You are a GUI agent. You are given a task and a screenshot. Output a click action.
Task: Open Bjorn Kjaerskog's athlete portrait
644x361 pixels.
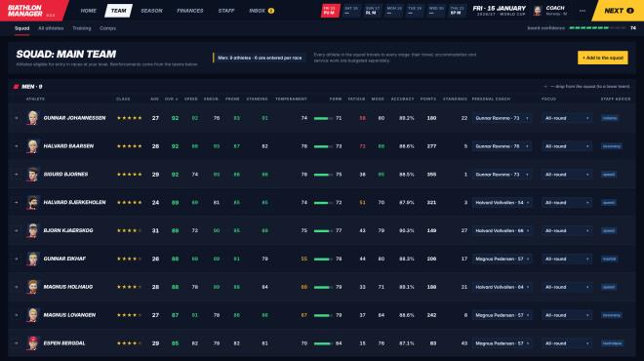pyautogui.click(x=32, y=230)
